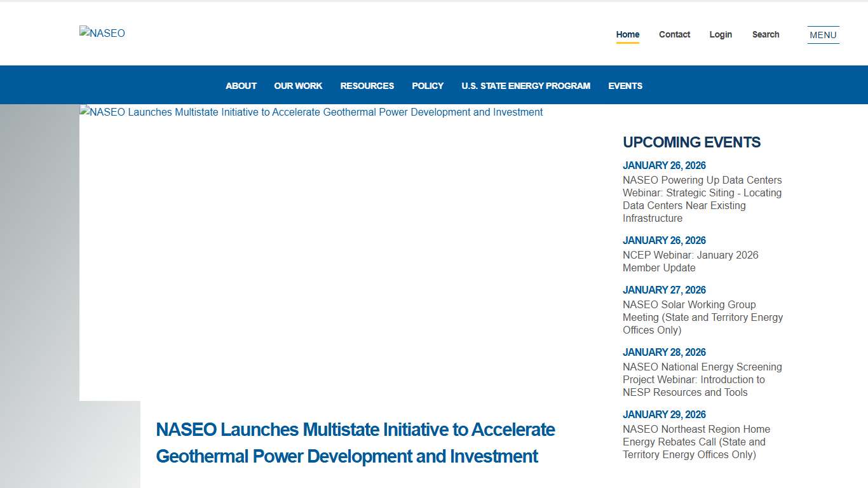Open Powering Up Data Centers Webinar event
868x488 pixels.
(x=702, y=199)
